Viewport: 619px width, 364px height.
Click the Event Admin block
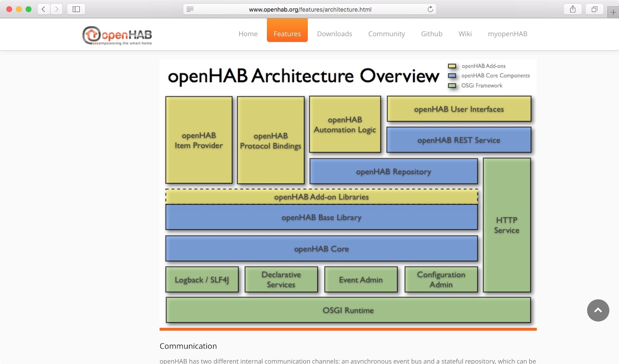tap(361, 279)
